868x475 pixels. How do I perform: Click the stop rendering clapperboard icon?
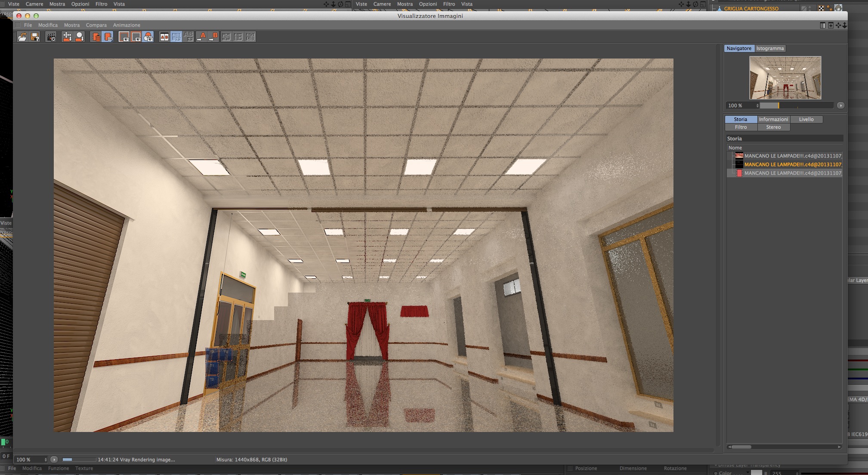pos(51,37)
